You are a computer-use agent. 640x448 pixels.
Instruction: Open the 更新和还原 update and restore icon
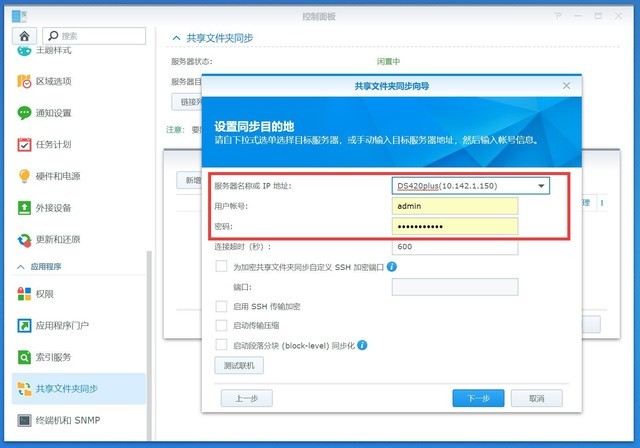pos(24,240)
